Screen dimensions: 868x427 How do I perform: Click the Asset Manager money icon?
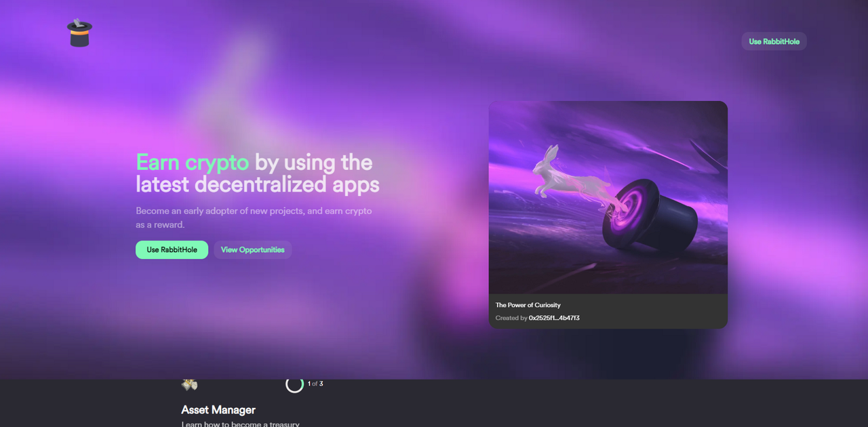(x=189, y=384)
